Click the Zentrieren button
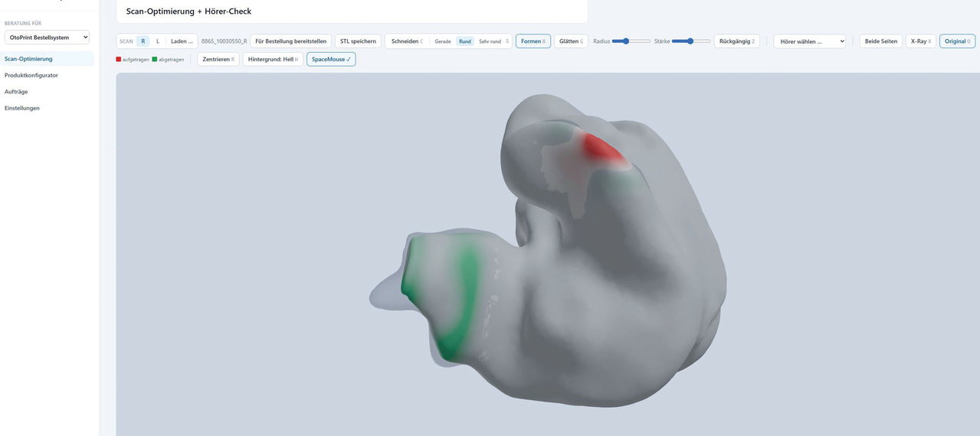This screenshot has width=980, height=436. pyautogui.click(x=218, y=59)
